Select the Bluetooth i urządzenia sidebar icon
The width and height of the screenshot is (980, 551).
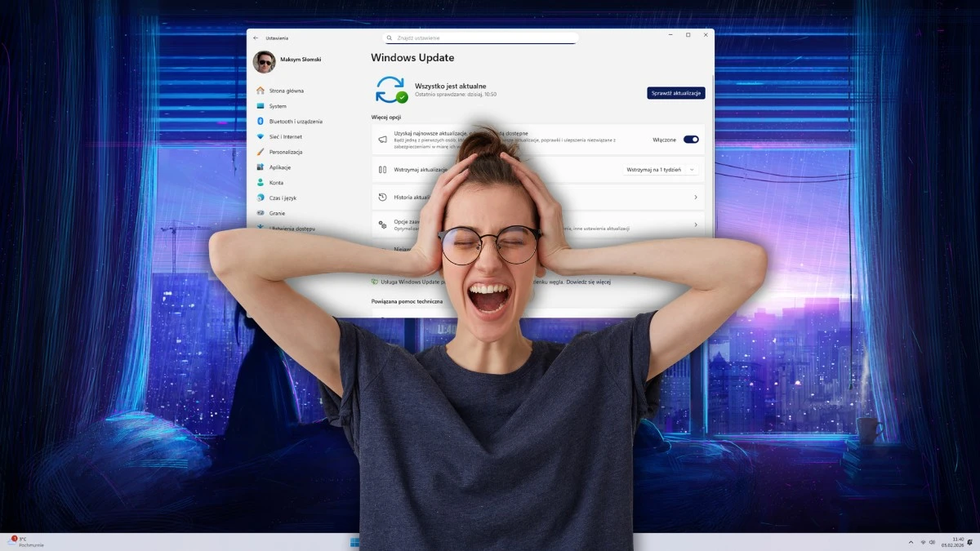[x=261, y=121]
